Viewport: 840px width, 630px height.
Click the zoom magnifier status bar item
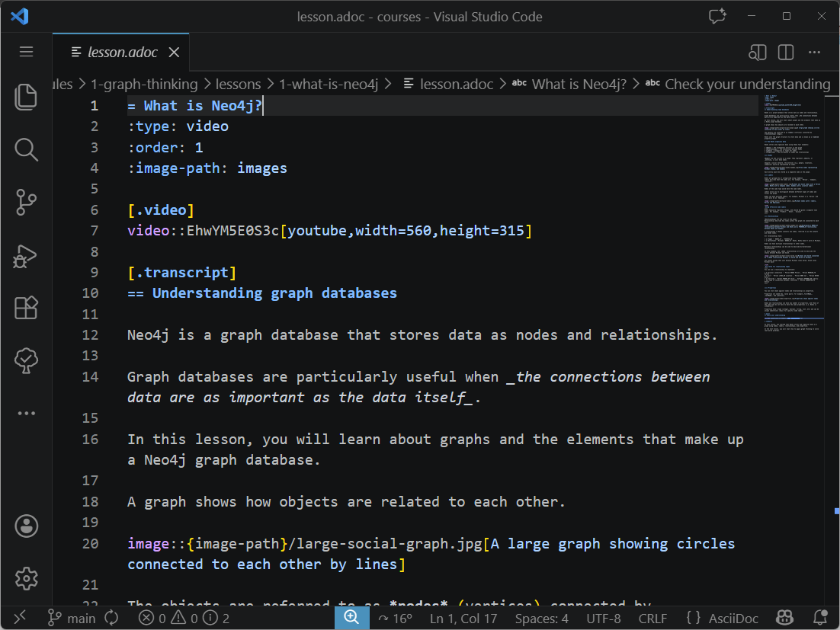(351, 617)
